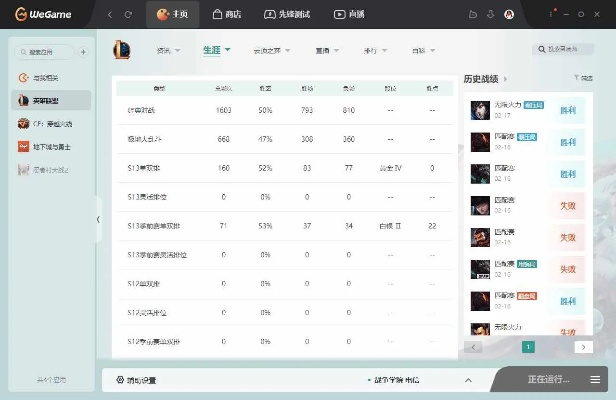Refresh the current page
This screenshot has width=616, height=400.
(x=127, y=14)
